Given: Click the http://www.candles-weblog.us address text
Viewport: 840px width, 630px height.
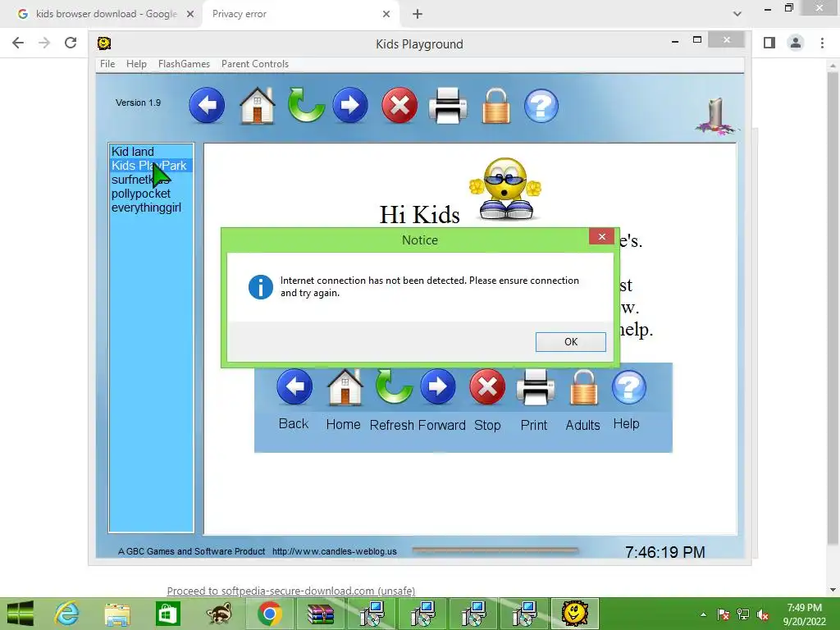Looking at the screenshot, I should [335, 551].
